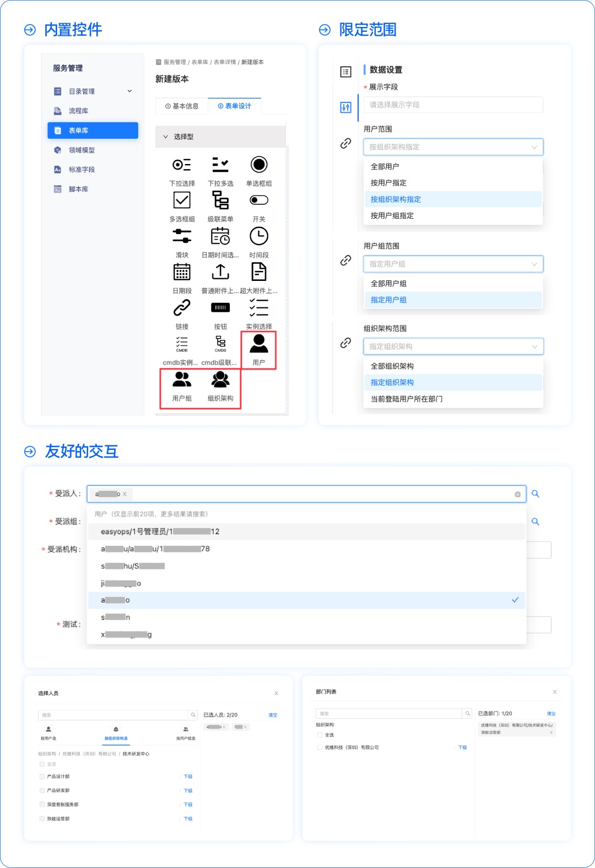Image resolution: width=595 pixels, height=868 pixels.
Task: Open the 用户组范围 dropdown
Action: [x=453, y=264]
